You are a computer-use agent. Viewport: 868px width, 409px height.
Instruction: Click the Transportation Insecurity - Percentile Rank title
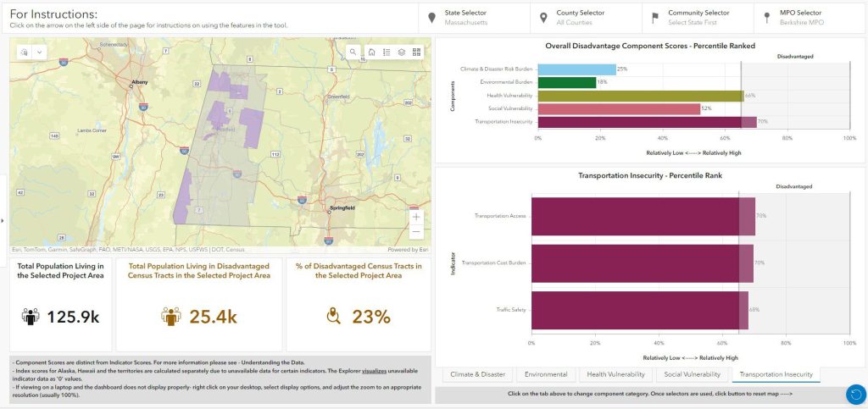coord(650,175)
